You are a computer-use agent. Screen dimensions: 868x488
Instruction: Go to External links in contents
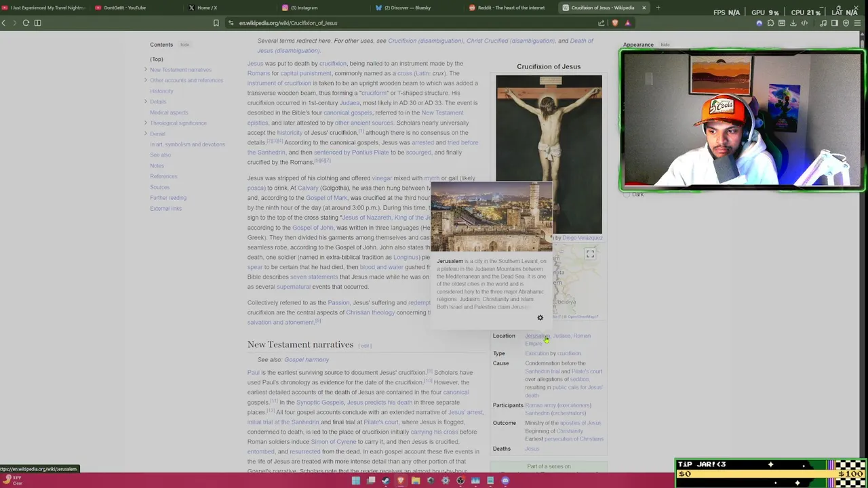coord(165,208)
